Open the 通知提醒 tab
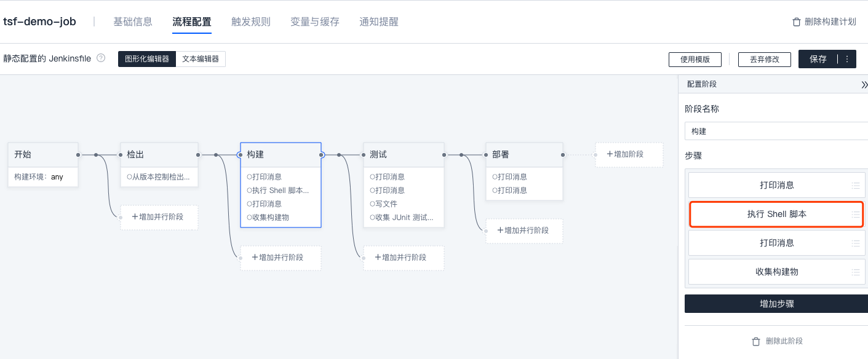Viewport: 868px width, 359px height. (378, 21)
